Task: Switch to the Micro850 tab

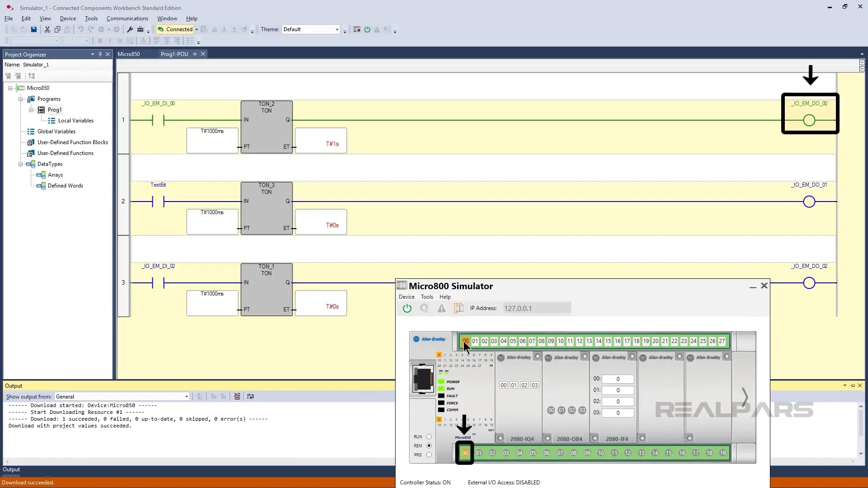Action: [128, 54]
